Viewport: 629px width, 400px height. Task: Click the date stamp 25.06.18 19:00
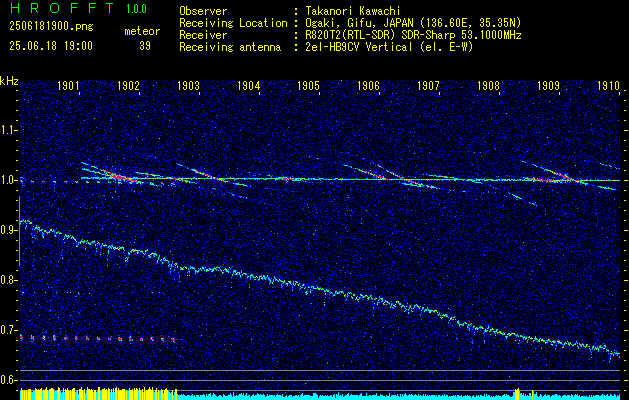click(x=51, y=45)
